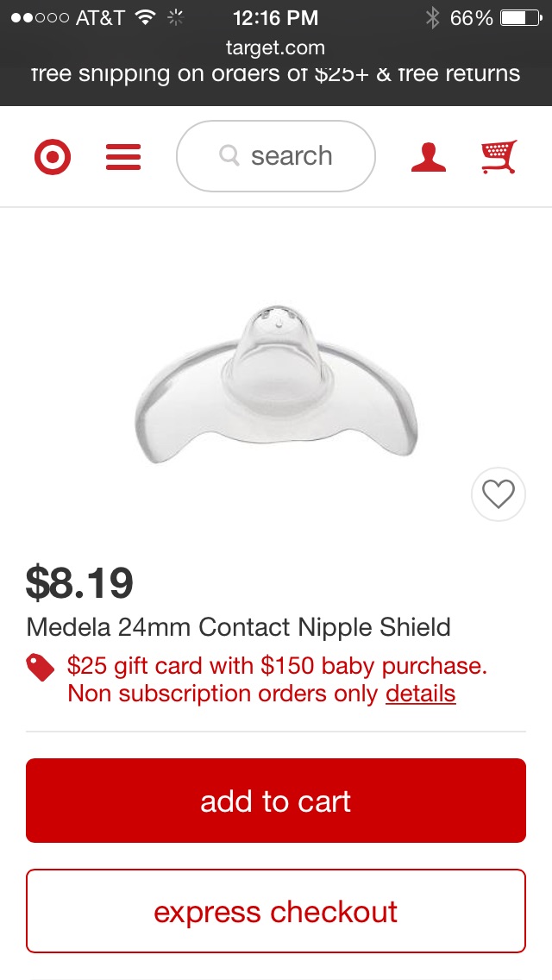Viewport: 552px width, 980px height.
Task: Tap the search field
Action: (x=276, y=156)
